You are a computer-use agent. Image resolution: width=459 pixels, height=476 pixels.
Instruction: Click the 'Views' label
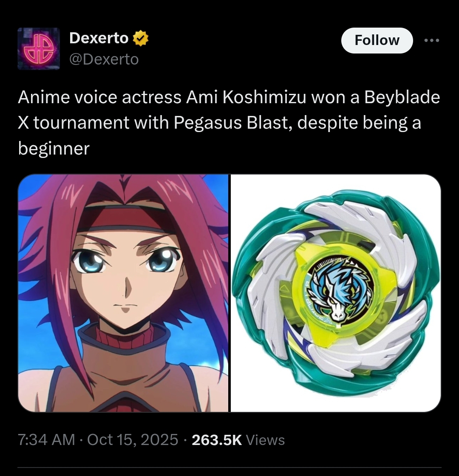pyautogui.click(x=265, y=439)
